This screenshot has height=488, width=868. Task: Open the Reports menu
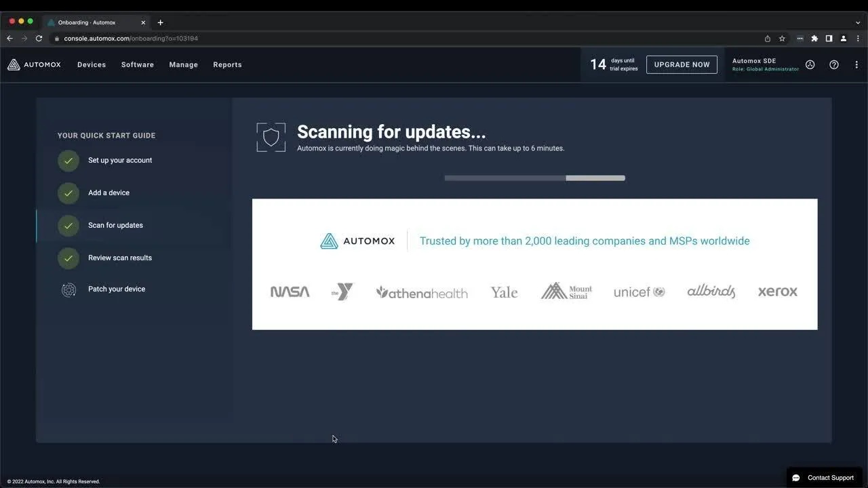[227, 64]
